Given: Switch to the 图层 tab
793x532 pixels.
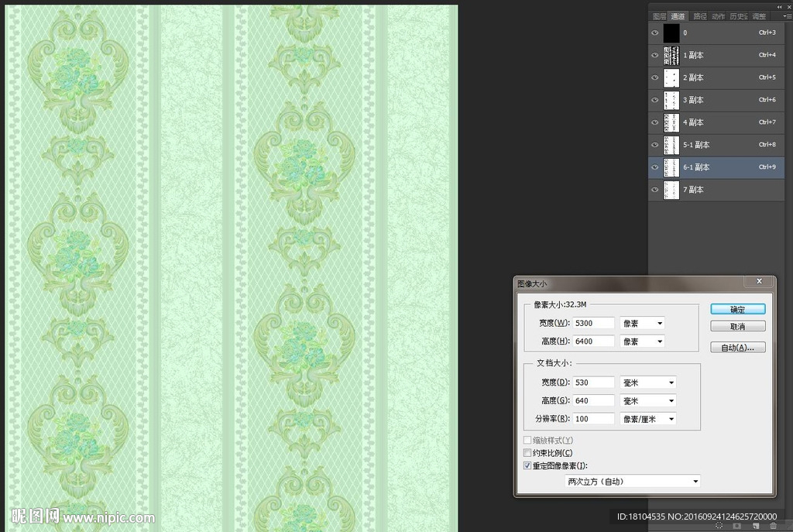Looking at the screenshot, I should [659, 16].
